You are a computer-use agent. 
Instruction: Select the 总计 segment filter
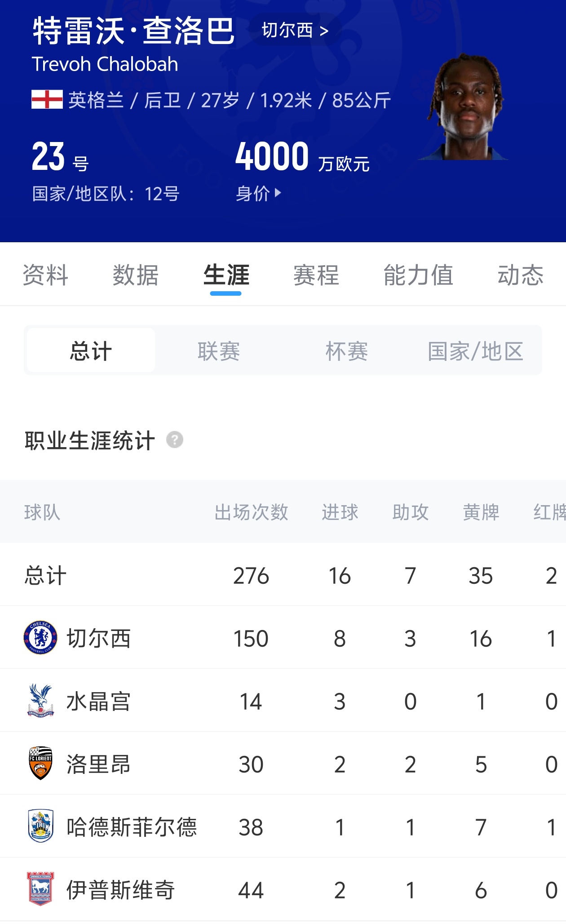[91, 351]
